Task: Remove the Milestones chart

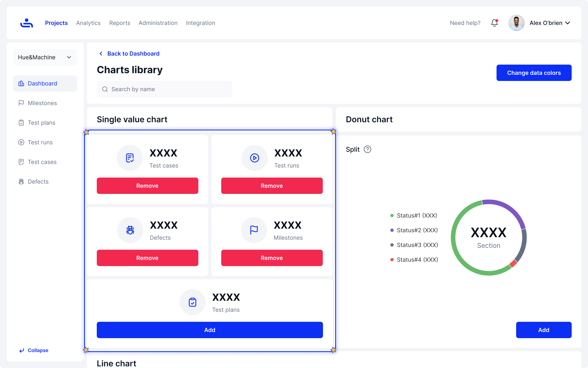Action: click(x=272, y=258)
